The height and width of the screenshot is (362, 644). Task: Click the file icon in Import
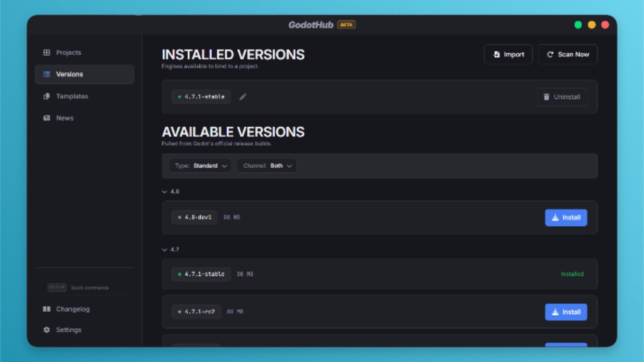click(x=496, y=54)
